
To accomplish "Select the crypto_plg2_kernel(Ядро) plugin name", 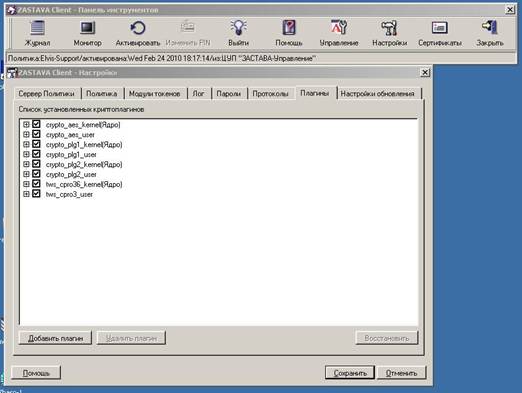I will click(84, 164).
